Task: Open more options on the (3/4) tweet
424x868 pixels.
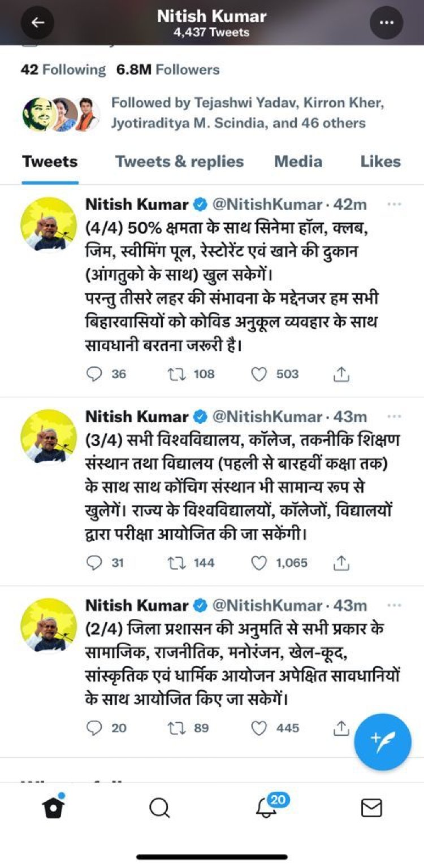Action: (x=394, y=416)
